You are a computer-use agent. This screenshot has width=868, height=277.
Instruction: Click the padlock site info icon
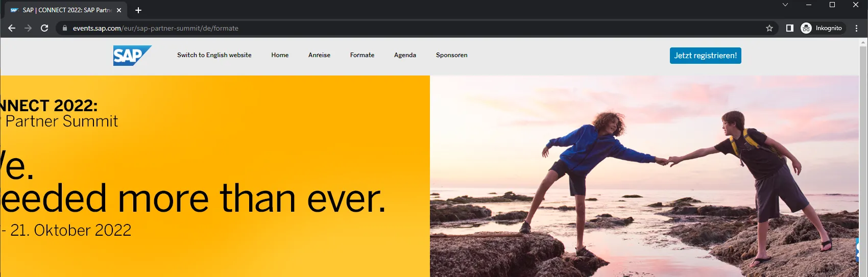tap(64, 28)
